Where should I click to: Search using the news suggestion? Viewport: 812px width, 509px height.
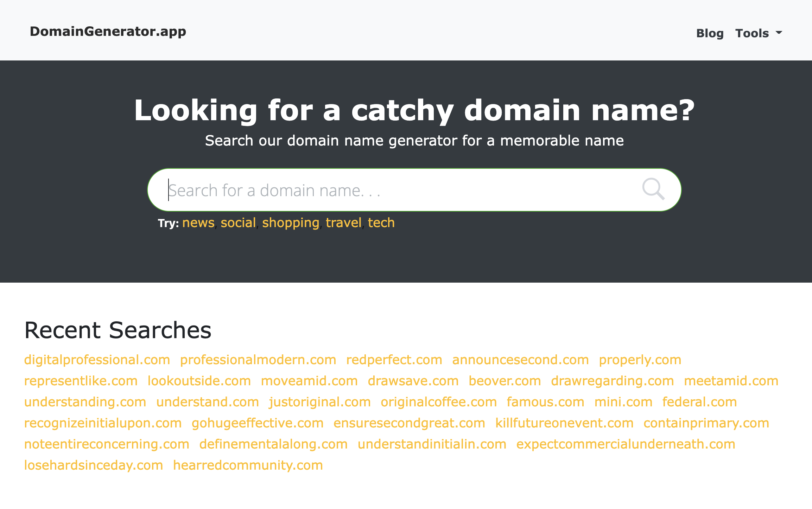pos(198,223)
